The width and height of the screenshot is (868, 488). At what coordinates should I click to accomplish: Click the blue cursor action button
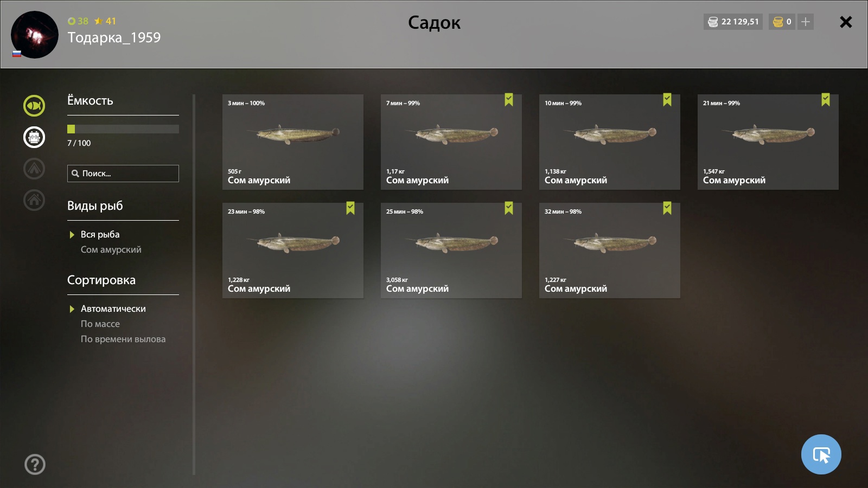(821, 454)
